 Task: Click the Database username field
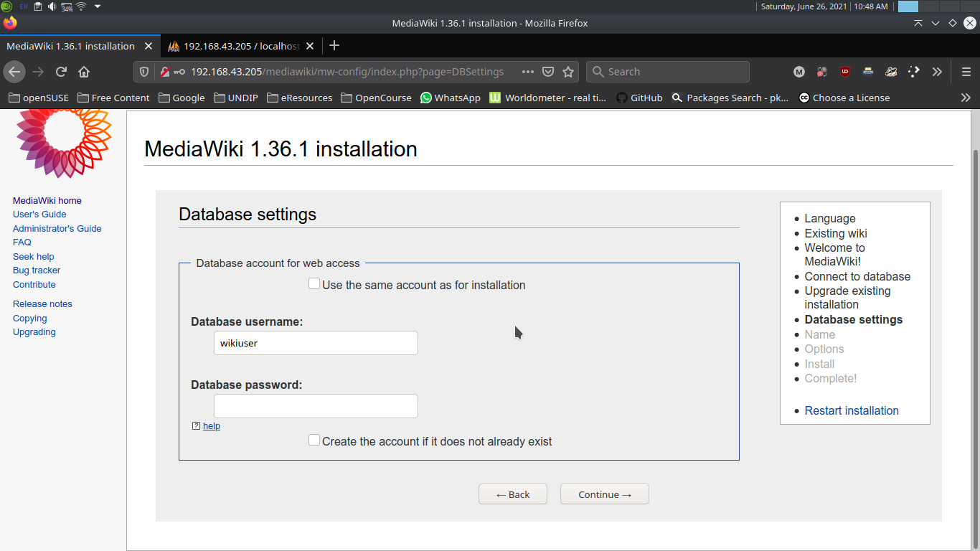[316, 343]
